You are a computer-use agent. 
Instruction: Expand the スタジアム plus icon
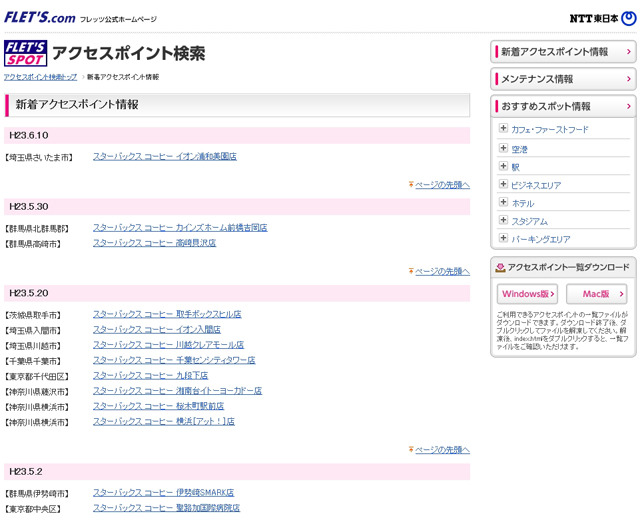(x=503, y=220)
